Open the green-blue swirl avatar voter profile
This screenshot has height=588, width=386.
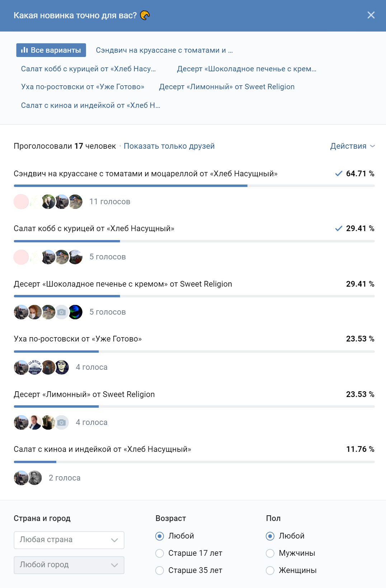(x=75, y=312)
